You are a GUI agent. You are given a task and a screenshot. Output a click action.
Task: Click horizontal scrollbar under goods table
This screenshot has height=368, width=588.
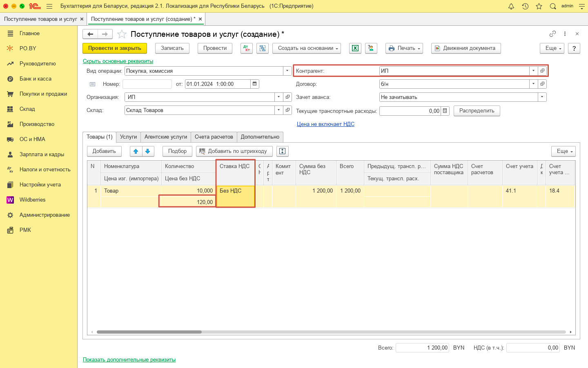point(149,332)
